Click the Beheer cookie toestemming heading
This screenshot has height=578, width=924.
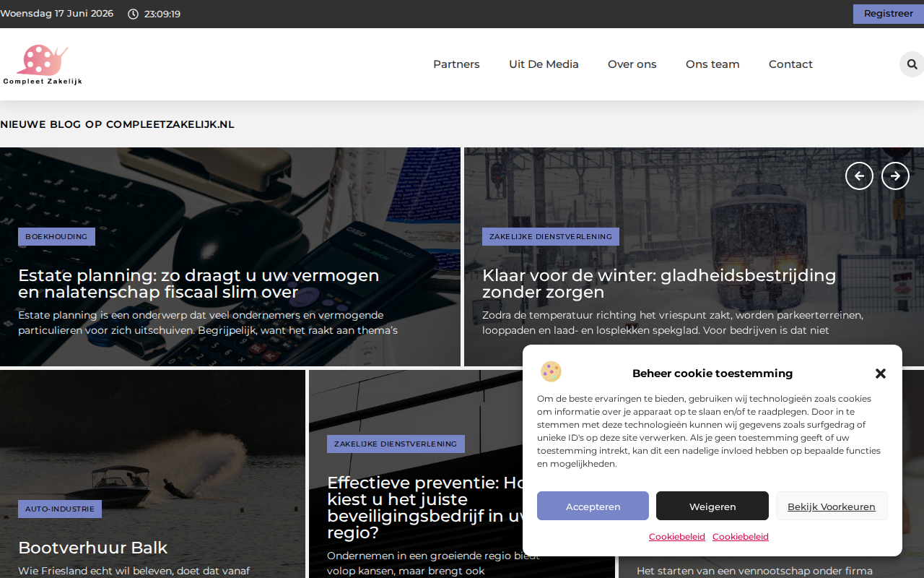click(x=712, y=374)
